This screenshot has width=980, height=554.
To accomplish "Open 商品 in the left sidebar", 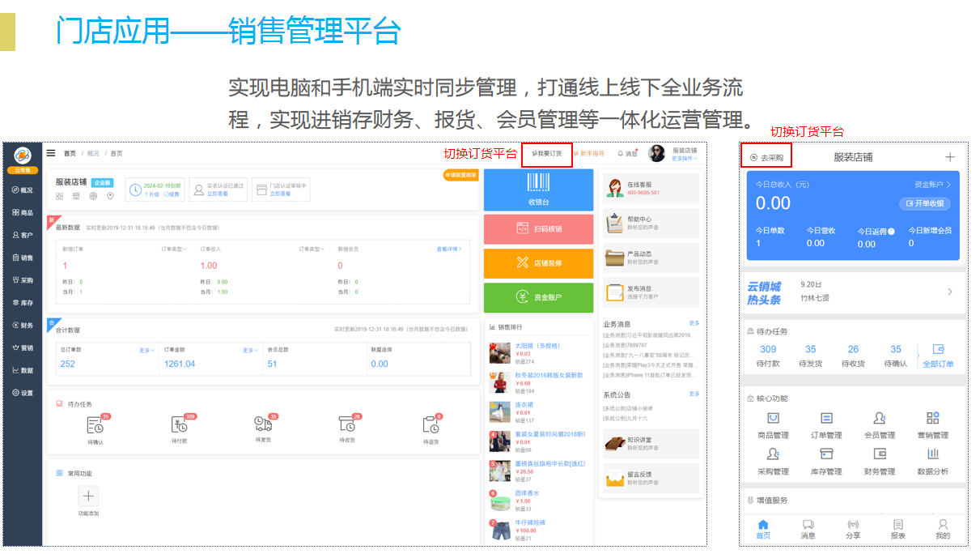I will click(23, 213).
